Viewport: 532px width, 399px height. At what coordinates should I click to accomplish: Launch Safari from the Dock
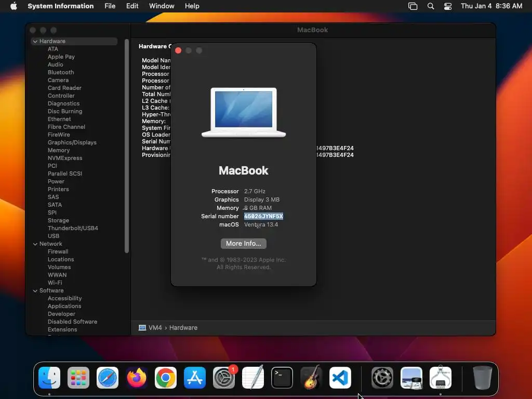click(x=108, y=378)
